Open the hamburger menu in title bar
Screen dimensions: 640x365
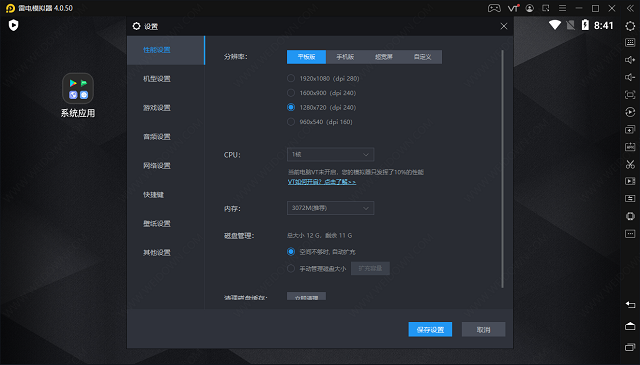[x=562, y=8]
